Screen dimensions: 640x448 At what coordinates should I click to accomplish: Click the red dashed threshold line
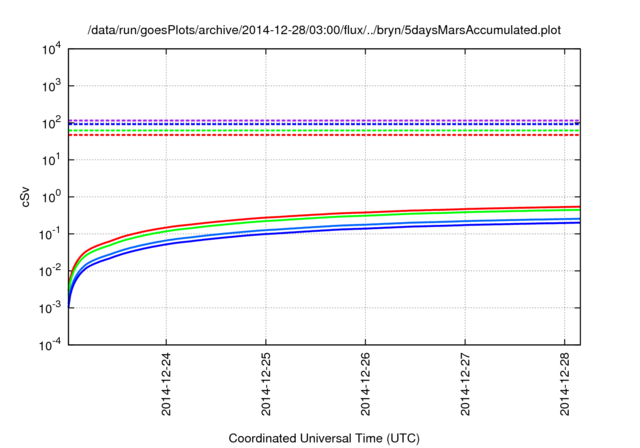[x=324, y=135]
